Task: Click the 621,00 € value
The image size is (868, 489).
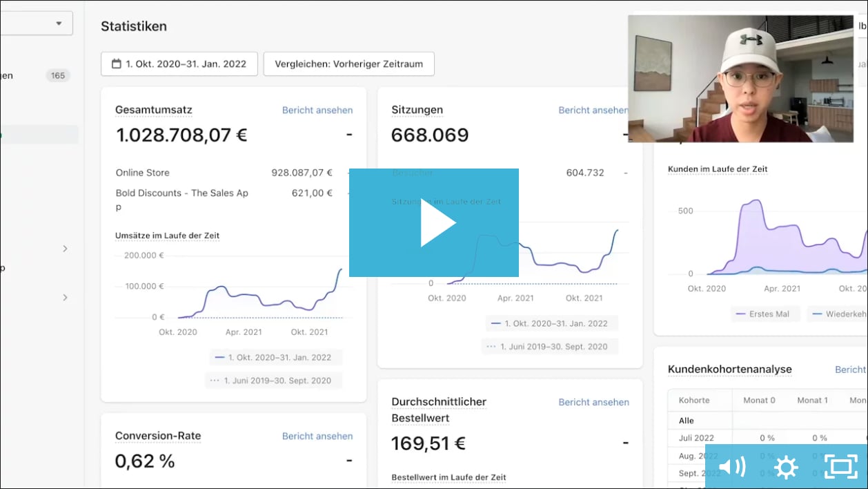Action: click(x=312, y=193)
